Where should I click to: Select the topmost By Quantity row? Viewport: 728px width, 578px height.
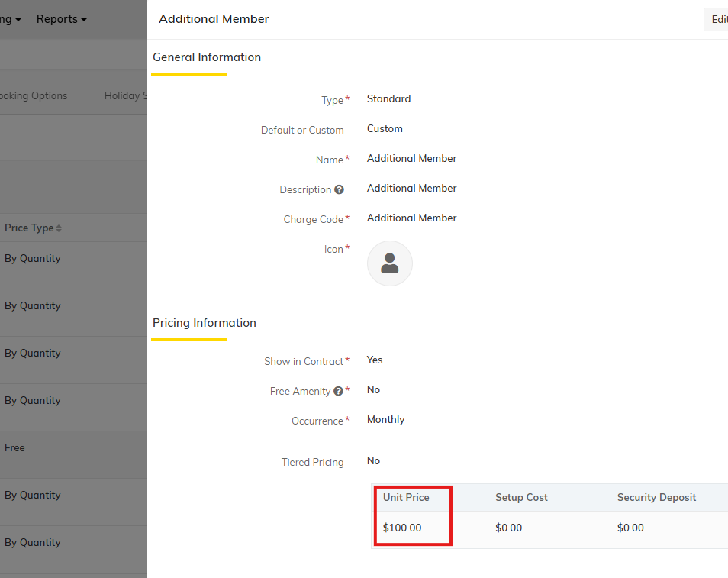pyautogui.click(x=33, y=259)
